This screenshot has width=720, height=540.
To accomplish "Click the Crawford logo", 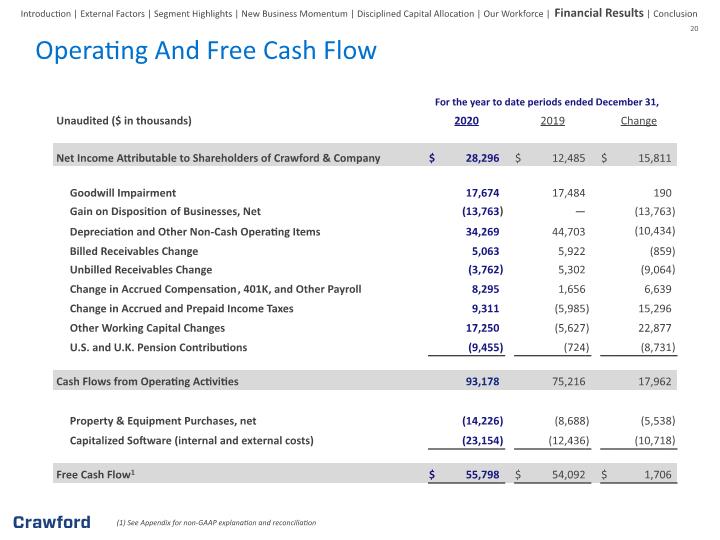I will pos(52,522).
